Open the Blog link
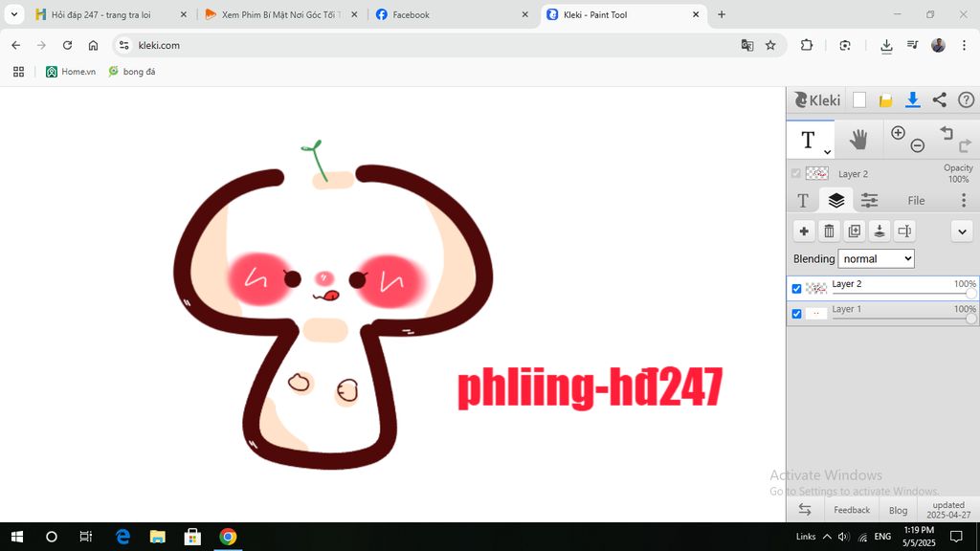The width and height of the screenshot is (980, 551). [x=898, y=511]
